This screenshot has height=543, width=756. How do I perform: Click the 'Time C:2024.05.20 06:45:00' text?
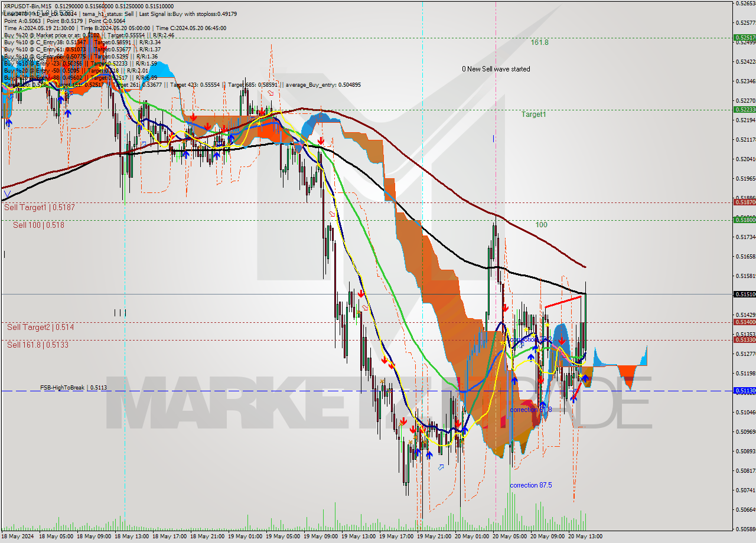(x=191, y=28)
